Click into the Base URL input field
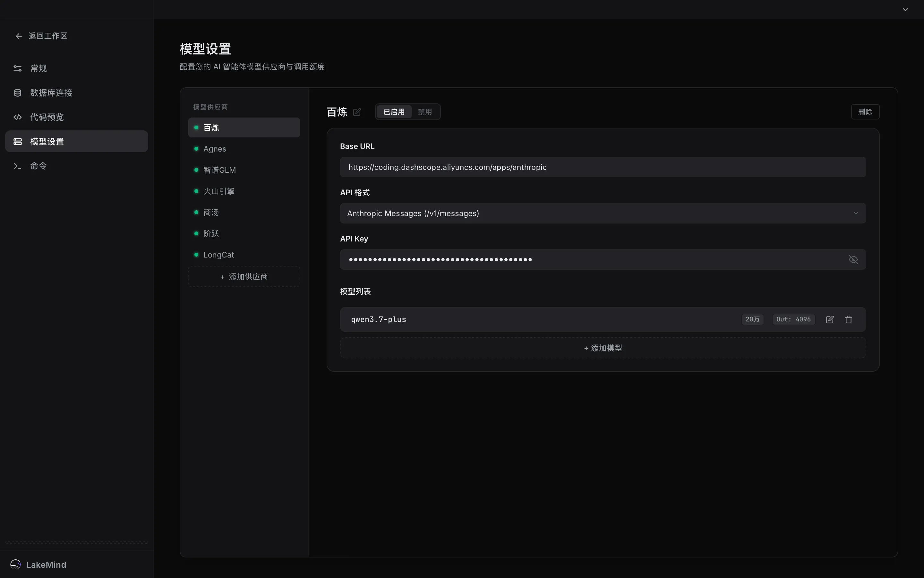 coord(603,167)
